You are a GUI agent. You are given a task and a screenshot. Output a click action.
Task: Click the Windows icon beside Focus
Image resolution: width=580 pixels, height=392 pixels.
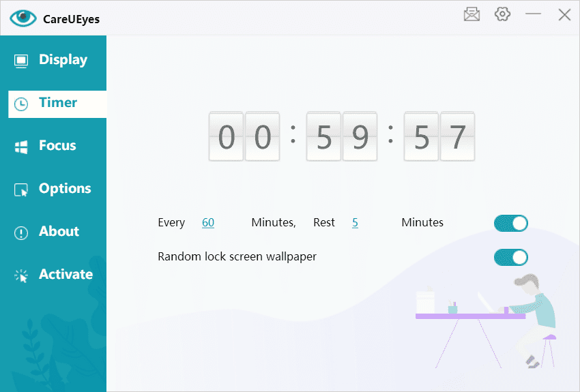(x=21, y=147)
